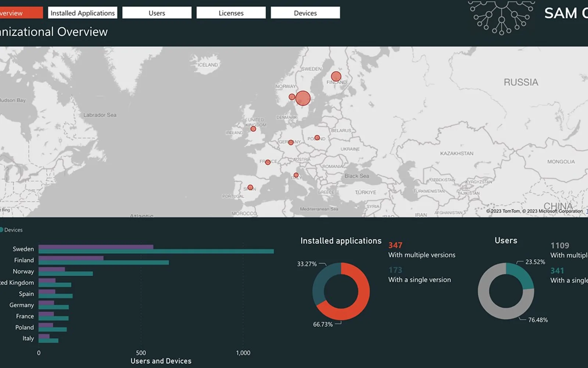Image resolution: width=588 pixels, height=368 pixels.
Task: Click the 23.52% donut label
Action: [x=535, y=262]
